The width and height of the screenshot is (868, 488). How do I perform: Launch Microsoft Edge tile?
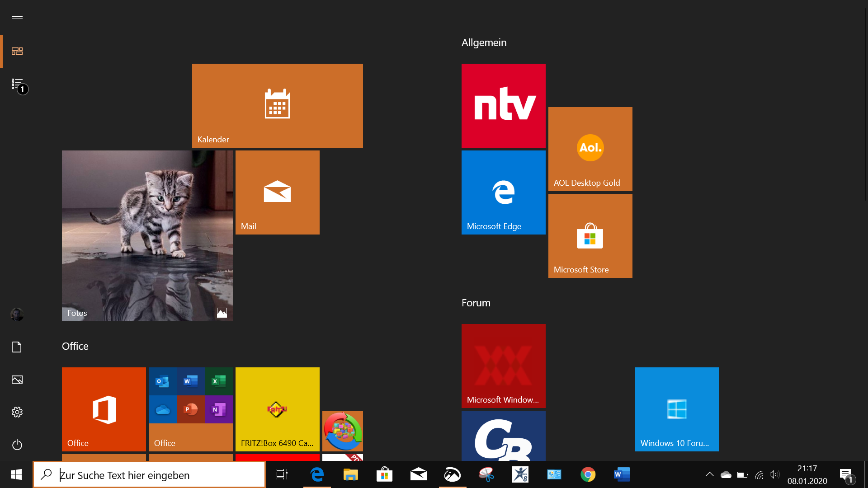503,192
